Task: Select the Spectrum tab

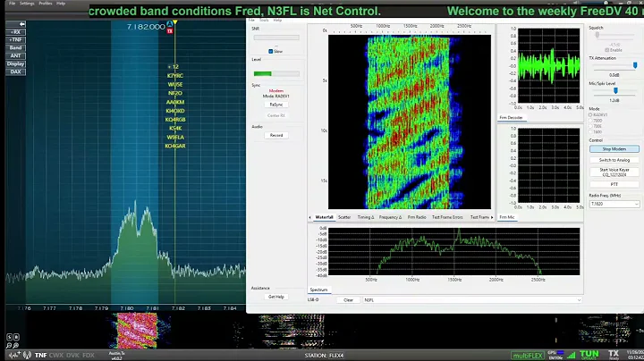Action: [318, 290]
